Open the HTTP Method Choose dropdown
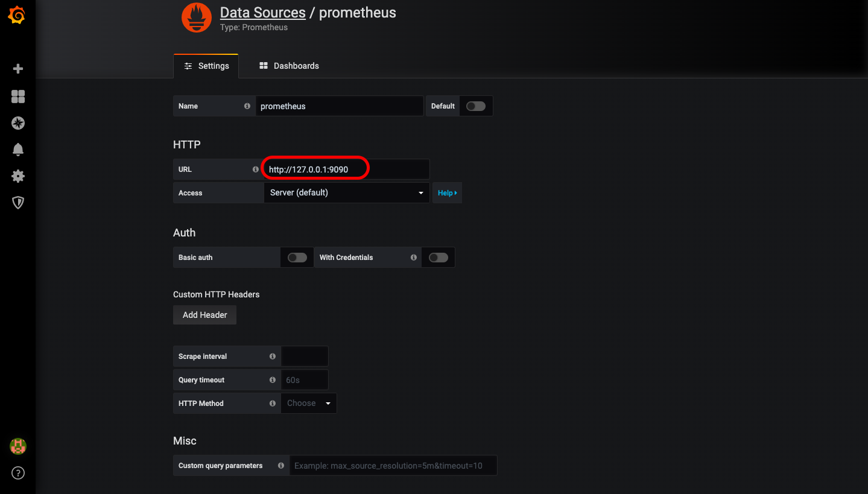The width and height of the screenshot is (868, 494). [x=309, y=404]
